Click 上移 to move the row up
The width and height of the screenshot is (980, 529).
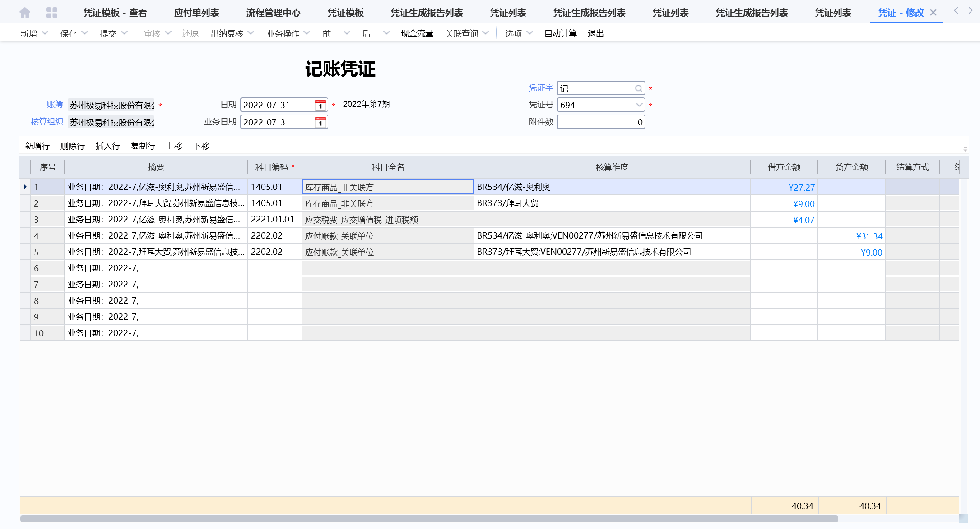click(174, 146)
